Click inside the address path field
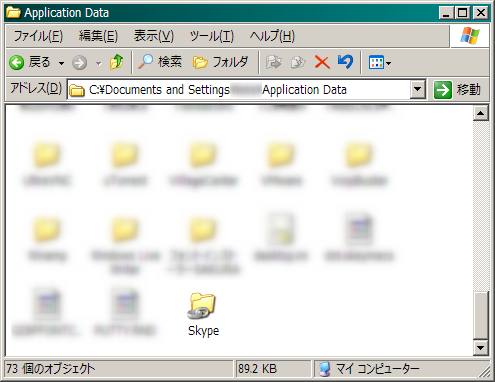Viewport: 495px width, 382px height. coord(239,90)
